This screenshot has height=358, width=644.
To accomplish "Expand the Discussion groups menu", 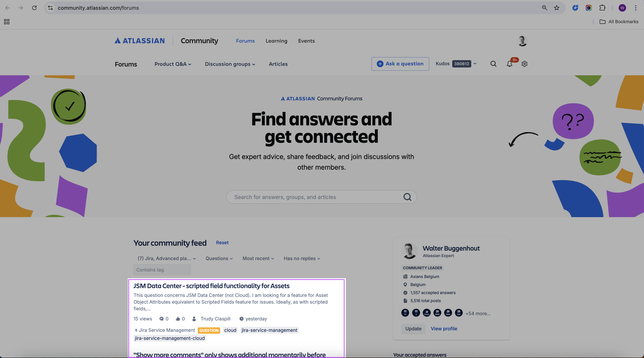I will click(230, 64).
